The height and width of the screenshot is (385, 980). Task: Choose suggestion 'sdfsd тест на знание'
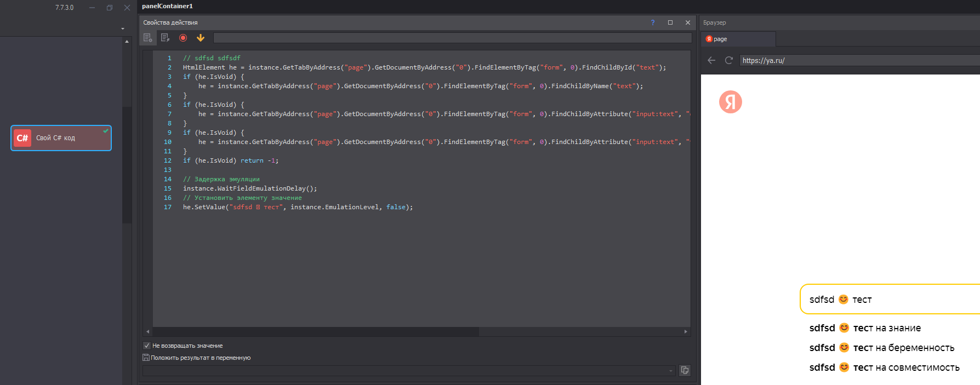pos(865,328)
